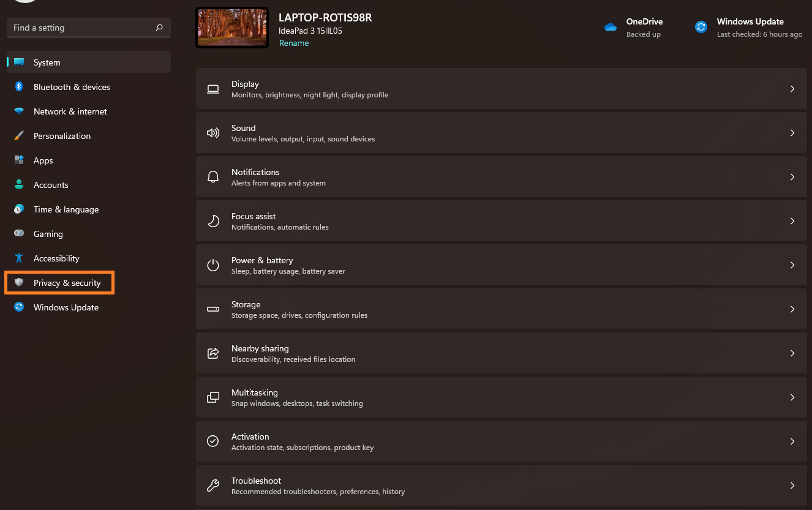Click the System monitor icon in sidebar
The image size is (812, 510).
coord(19,62)
